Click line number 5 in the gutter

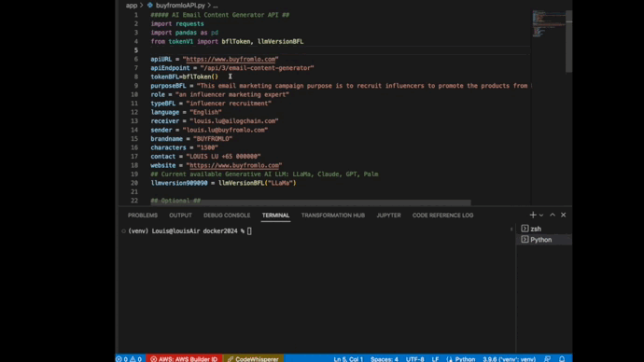click(136, 50)
